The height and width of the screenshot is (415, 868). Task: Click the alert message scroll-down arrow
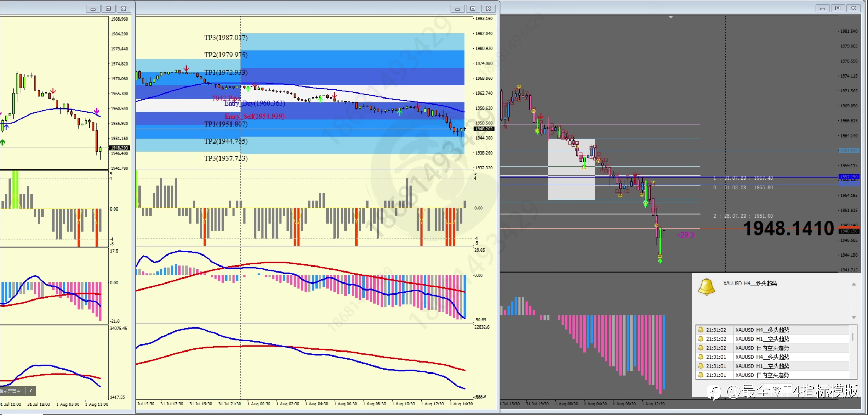853,317
